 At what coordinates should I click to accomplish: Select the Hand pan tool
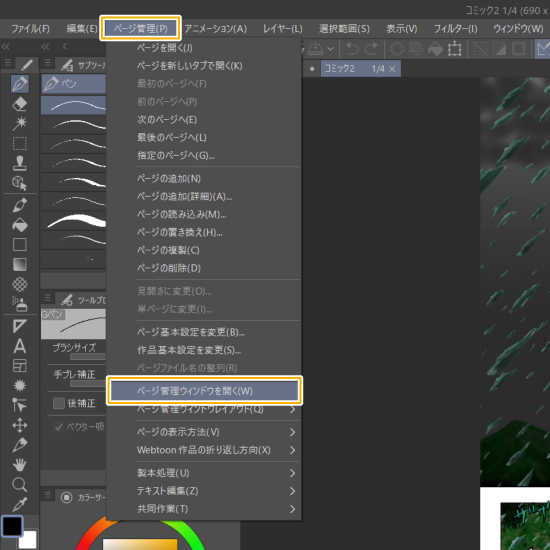pos(20,465)
